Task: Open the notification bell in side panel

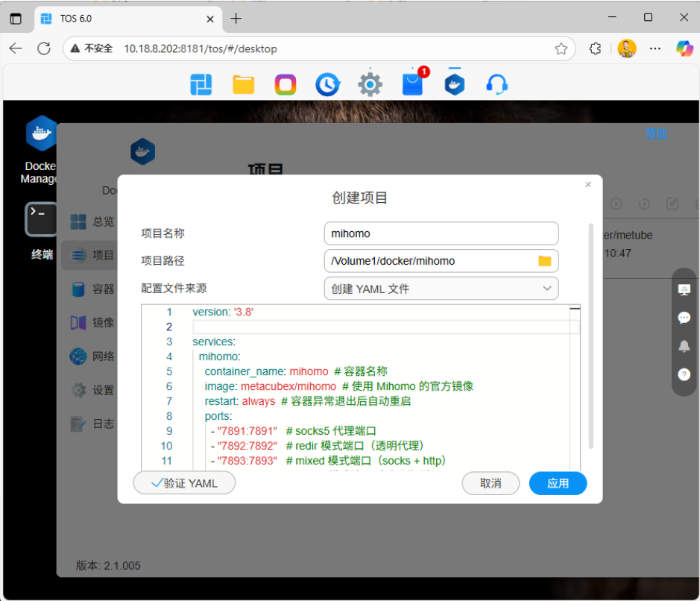Action: click(x=684, y=346)
